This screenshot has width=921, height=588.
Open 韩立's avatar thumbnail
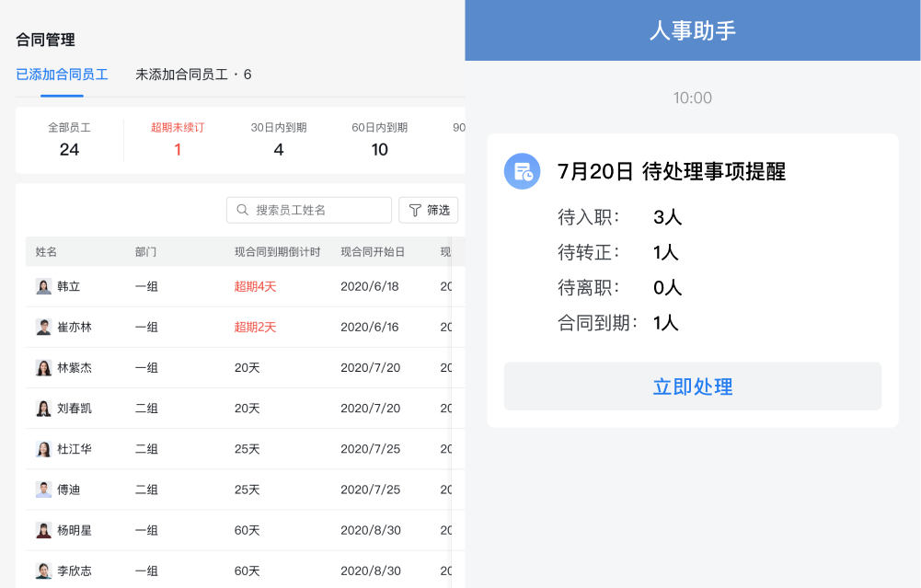43,287
